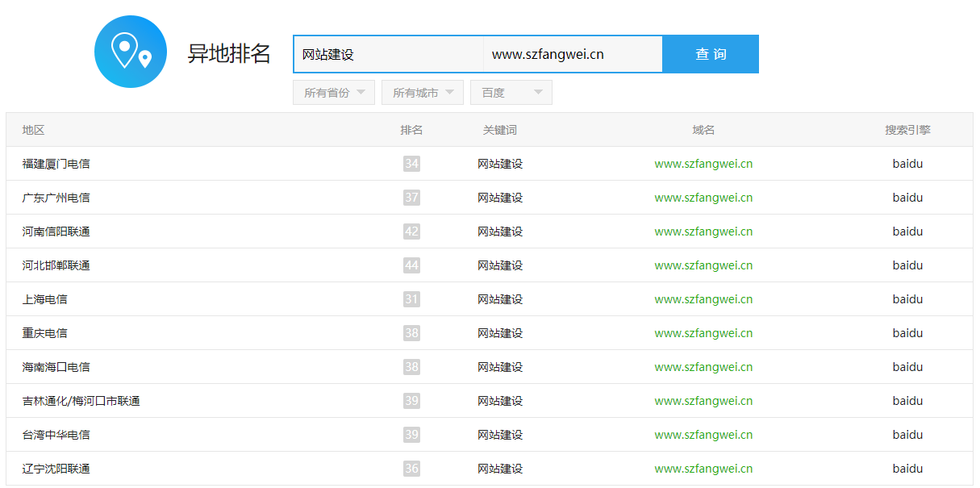Click baidu engine cell in 广东广州电信 row
Screen dimensions: 980x488
907,198
